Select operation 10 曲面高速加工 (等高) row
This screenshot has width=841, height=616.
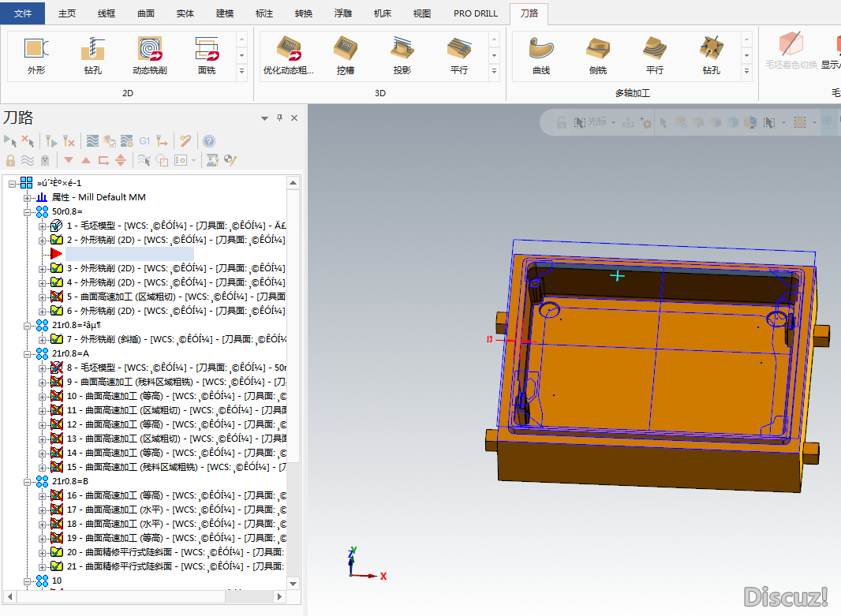pyautogui.click(x=176, y=396)
